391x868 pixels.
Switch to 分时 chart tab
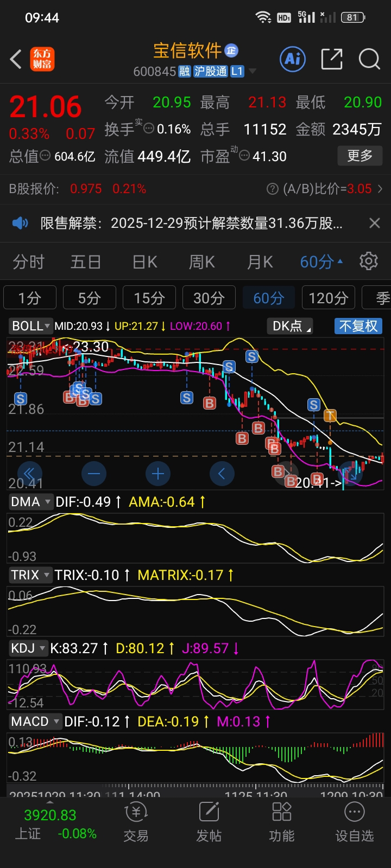pyautogui.click(x=28, y=262)
